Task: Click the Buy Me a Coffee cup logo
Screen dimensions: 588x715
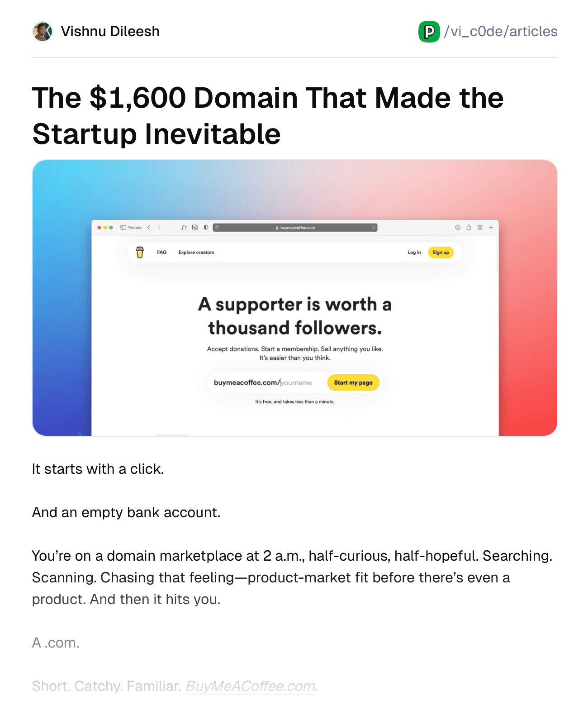Action: 140,253
